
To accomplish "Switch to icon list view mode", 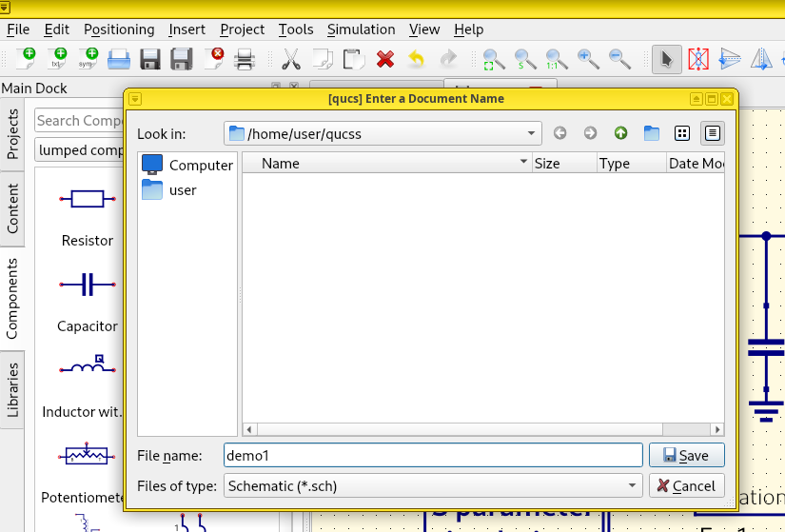I will tap(681, 133).
